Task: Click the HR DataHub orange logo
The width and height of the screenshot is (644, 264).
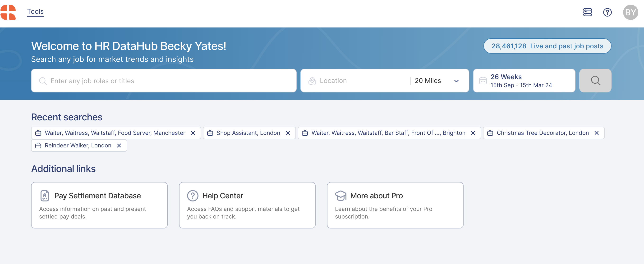Action: [x=8, y=12]
